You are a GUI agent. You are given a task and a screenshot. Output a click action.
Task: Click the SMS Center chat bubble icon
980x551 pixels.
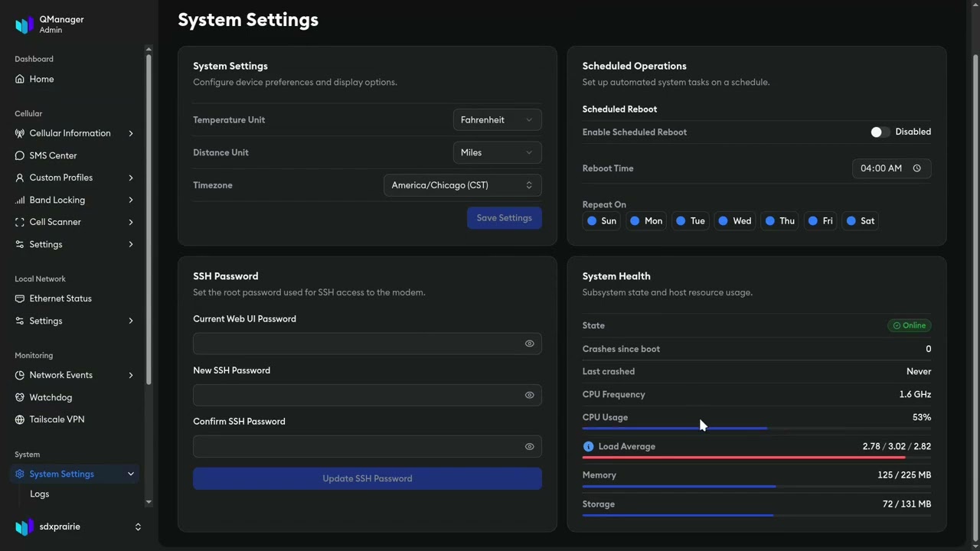20,155
